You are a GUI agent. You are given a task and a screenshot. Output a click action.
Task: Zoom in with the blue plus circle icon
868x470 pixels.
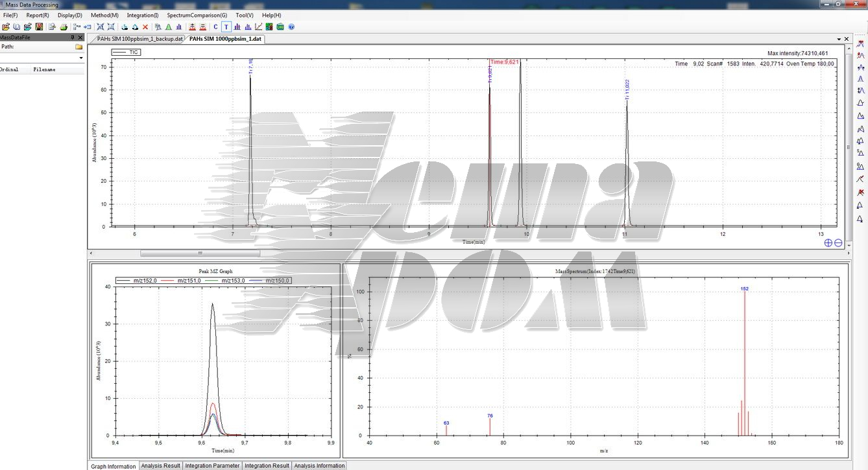click(x=828, y=242)
